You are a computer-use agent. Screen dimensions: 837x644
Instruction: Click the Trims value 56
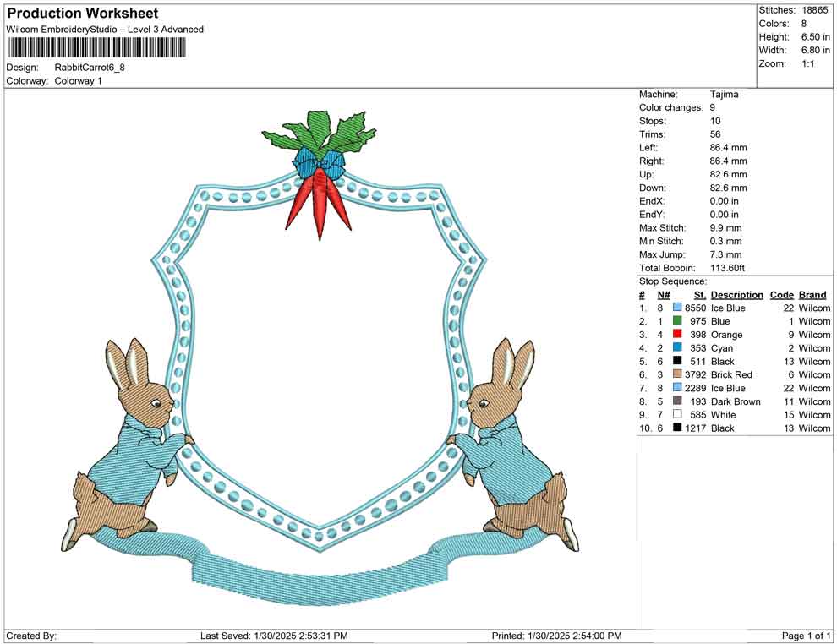tap(715, 134)
